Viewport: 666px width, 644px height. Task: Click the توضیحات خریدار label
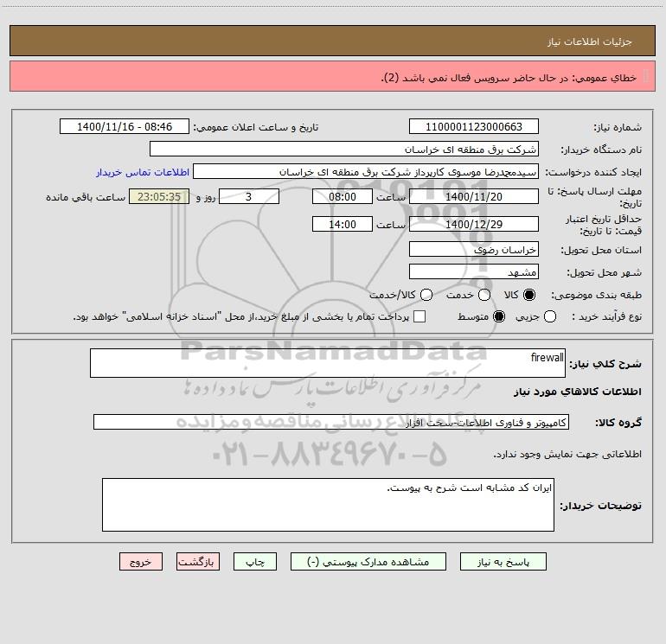point(600,506)
